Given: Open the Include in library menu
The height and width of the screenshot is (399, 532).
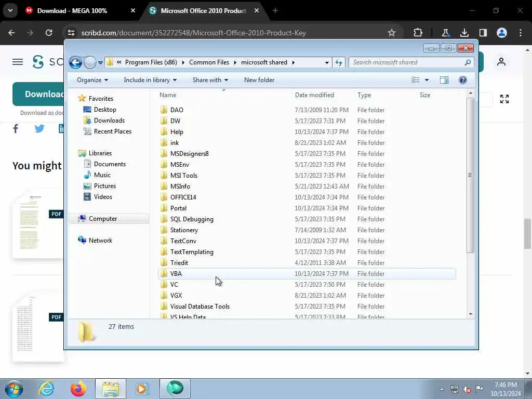Looking at the screenshot, I should pos(150,80).
